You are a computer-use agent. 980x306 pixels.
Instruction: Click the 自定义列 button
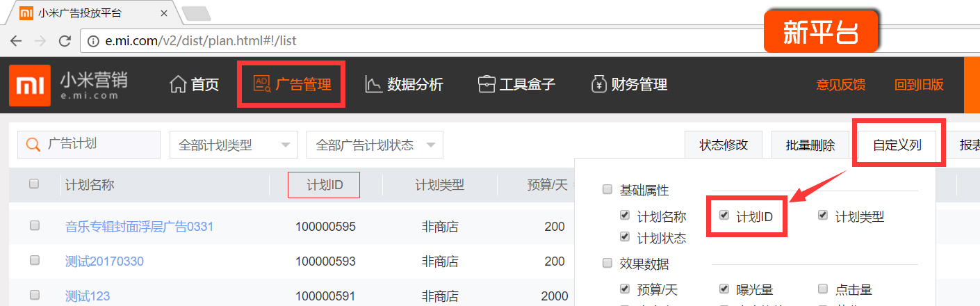pyautogui.click(x=897, y=145)
